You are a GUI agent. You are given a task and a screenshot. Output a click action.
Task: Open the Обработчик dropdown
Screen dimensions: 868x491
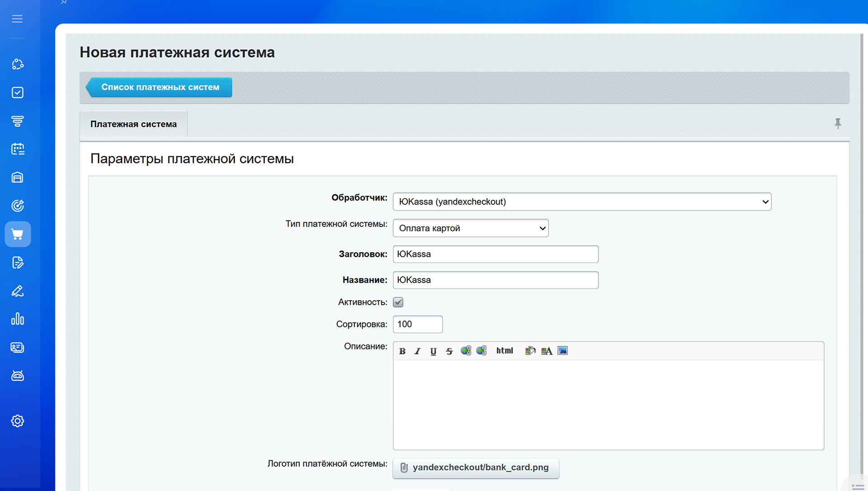tap(582, 202)
